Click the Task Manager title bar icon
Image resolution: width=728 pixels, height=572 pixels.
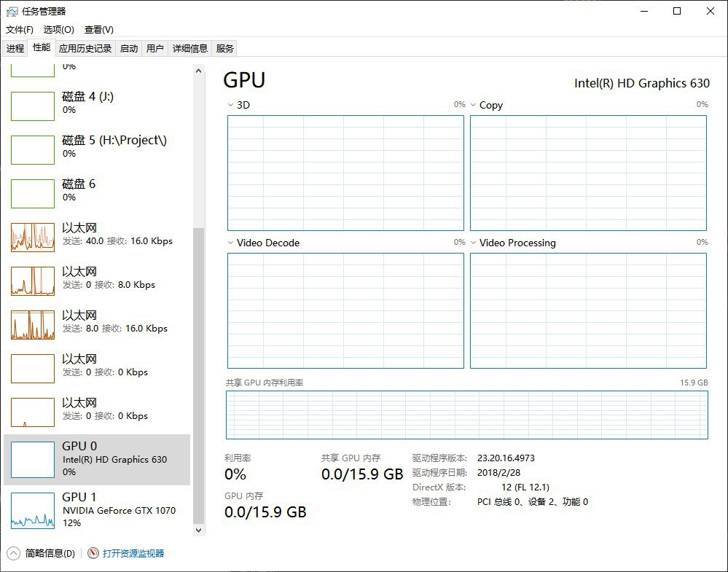(12, 11)
